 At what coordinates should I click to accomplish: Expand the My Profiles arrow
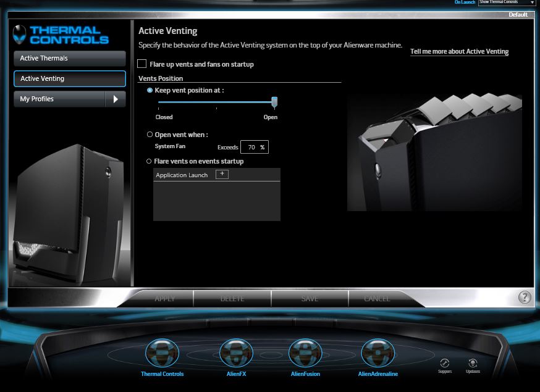pos(116,99)
